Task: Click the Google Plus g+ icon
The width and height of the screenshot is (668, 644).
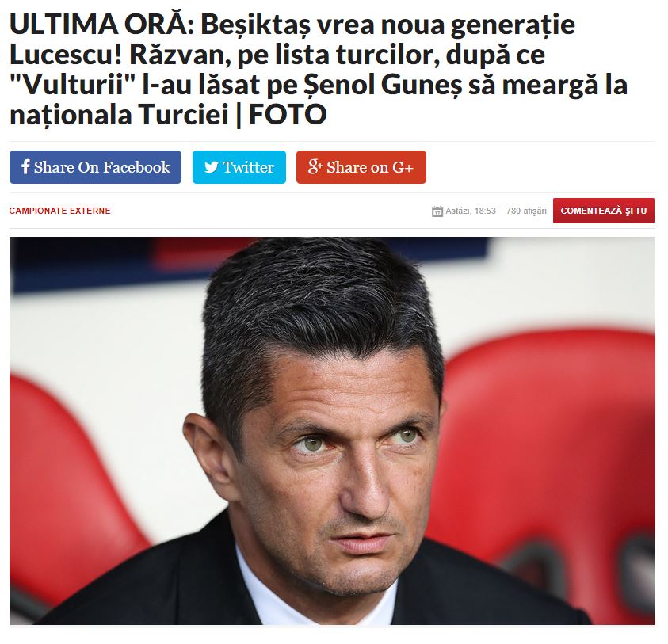Action: tap(315, 167)
